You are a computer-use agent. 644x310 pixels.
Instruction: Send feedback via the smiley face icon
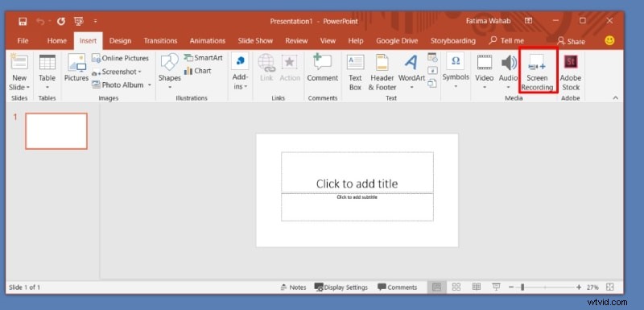610,40
